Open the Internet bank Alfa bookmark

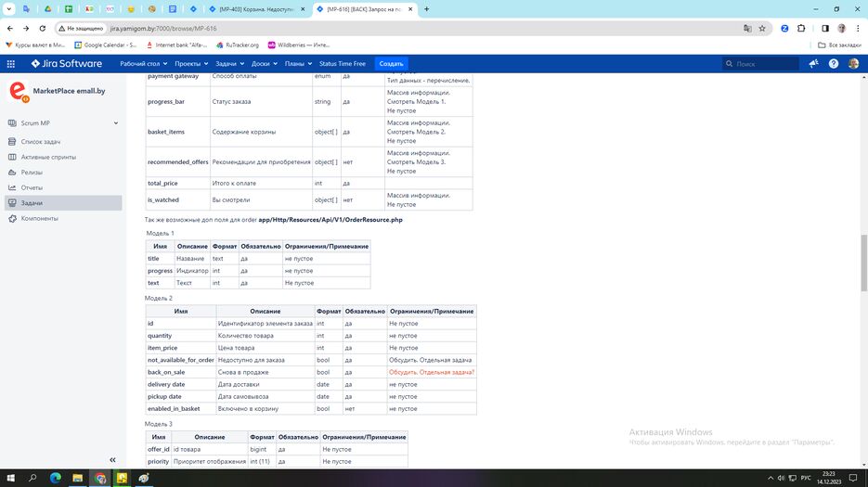[176, 45]
